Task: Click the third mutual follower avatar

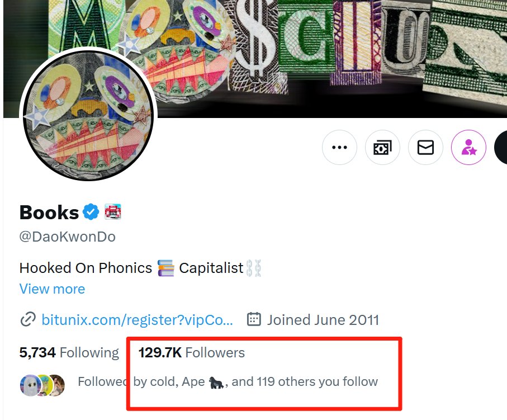Action: tap(57, 385)
